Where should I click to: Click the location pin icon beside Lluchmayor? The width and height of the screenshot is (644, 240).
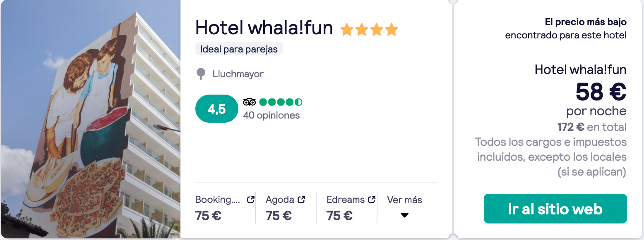point(201,74)
